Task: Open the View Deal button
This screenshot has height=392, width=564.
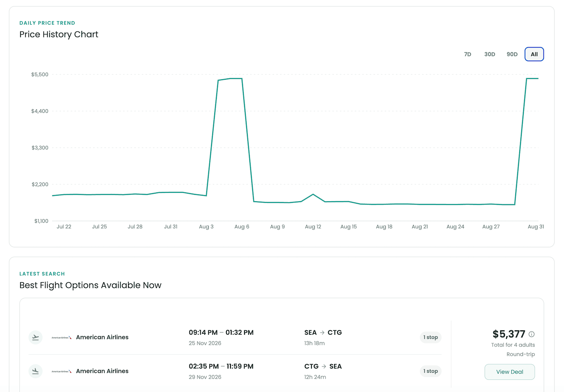Action: (510, 372)
